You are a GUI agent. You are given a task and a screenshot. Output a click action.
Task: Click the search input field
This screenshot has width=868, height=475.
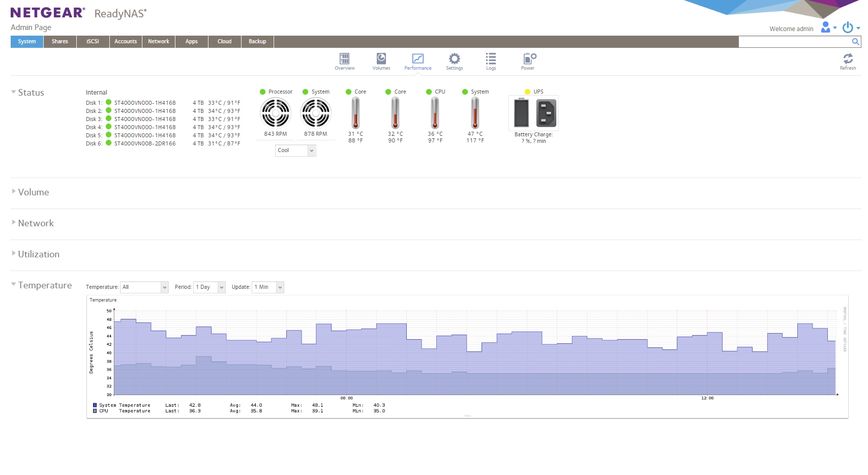tap(795, 42)
